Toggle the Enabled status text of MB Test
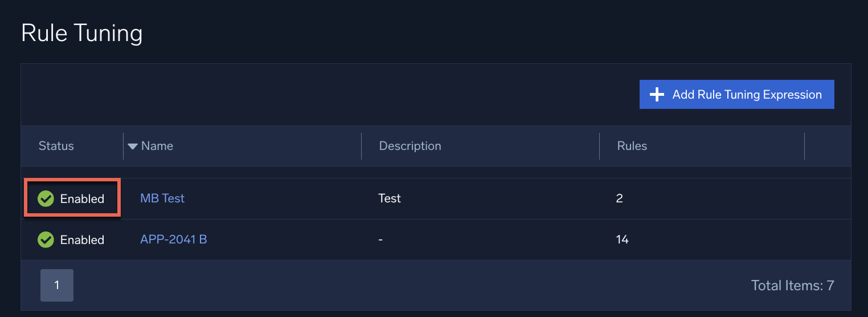The height and width of the screenshot is (317, 868). (82, 199)
